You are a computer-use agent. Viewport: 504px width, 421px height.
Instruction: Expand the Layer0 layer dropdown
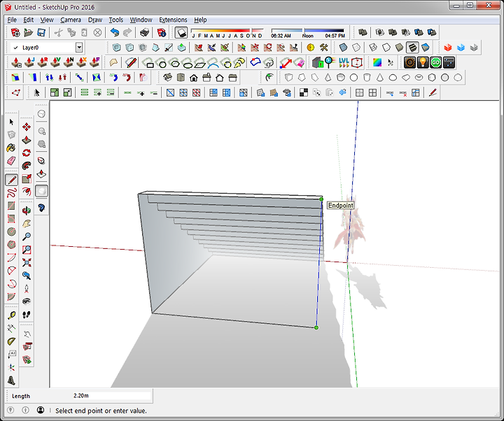coord(79,48)
